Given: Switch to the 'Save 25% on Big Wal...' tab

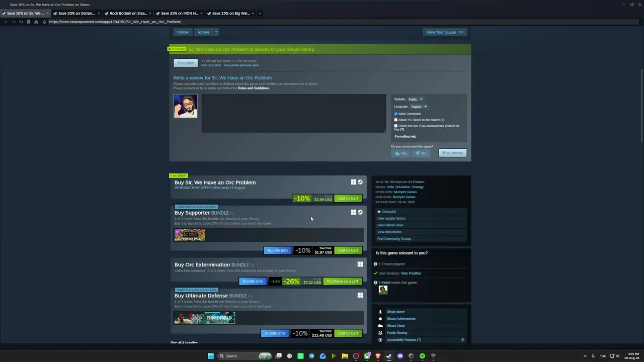Looking at the screenshot, I should (231, 13).
